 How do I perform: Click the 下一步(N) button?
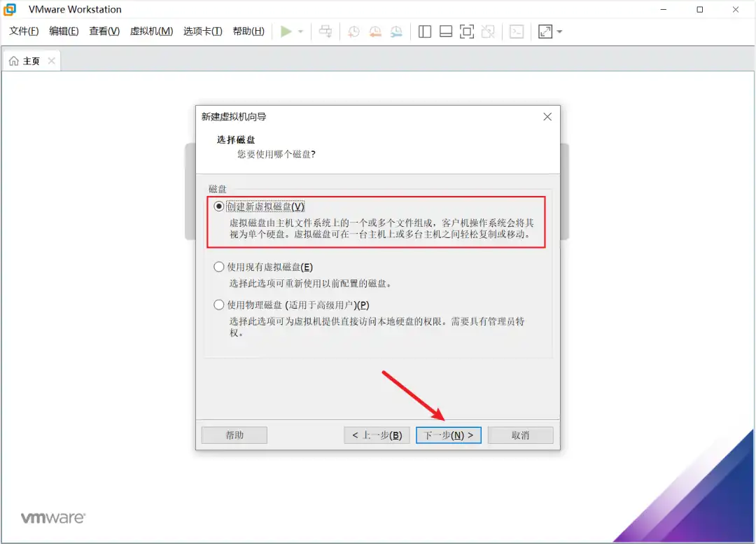tap(448, 435)
